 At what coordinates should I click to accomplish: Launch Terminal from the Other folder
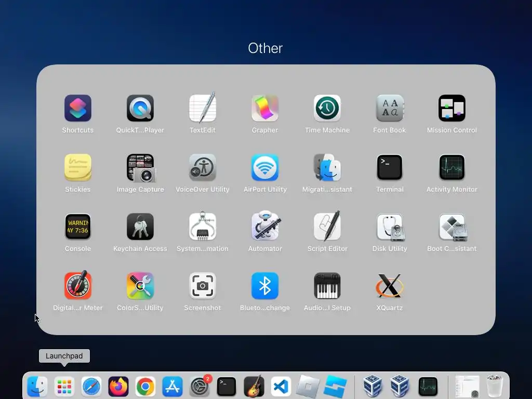pyautogui.click(x=390, y=168)
